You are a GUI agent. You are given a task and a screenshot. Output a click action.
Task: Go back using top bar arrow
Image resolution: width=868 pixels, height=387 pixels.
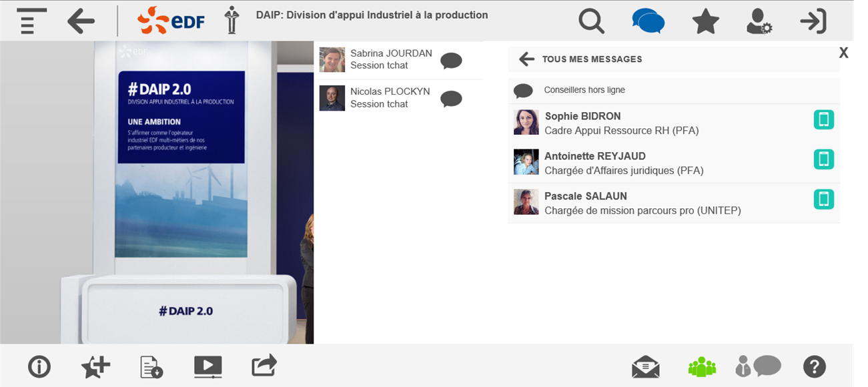81,21
